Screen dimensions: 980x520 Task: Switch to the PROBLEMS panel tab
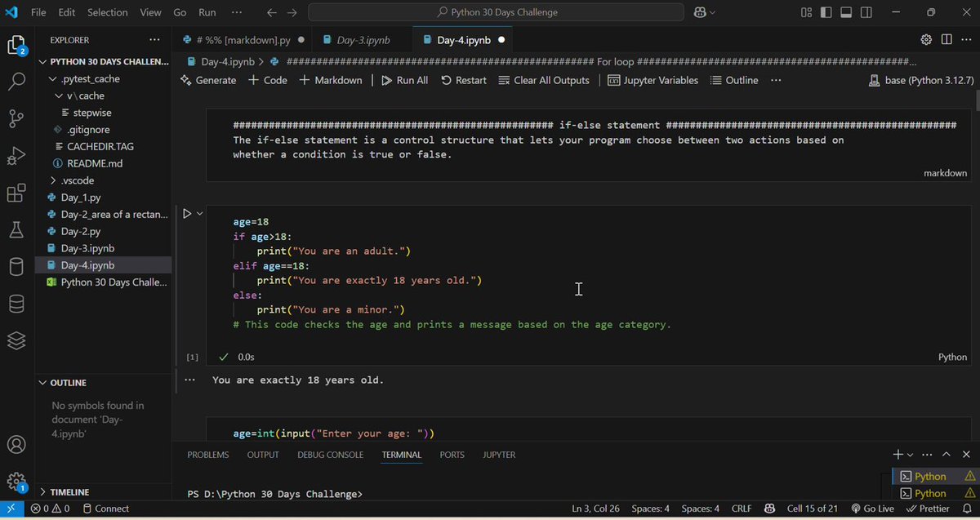(208, 455)
